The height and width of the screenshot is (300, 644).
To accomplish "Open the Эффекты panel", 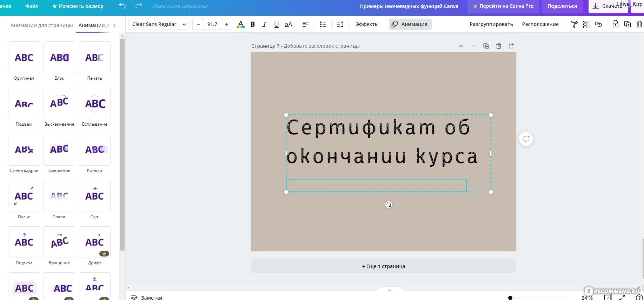I will click(x=367, y=24).
